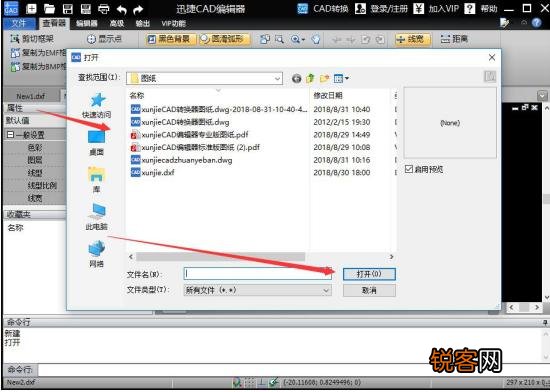Image resolution: width=550 pixels, height=392 pixels.
Task: Click the New file icon in title bar
Action: (31, 9)
